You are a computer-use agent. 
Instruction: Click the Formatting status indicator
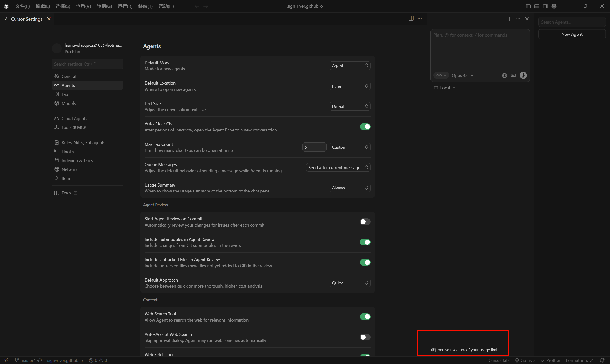click(x=580, y=360)
